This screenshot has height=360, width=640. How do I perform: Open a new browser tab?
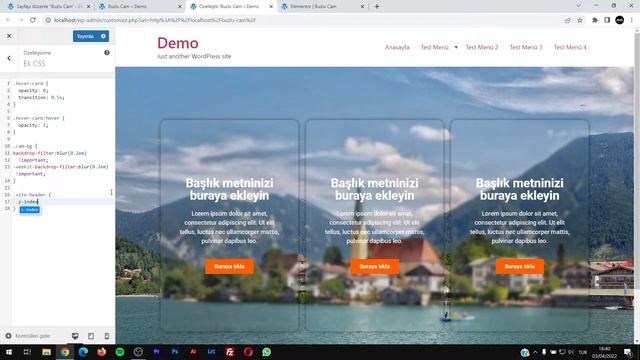377,7
